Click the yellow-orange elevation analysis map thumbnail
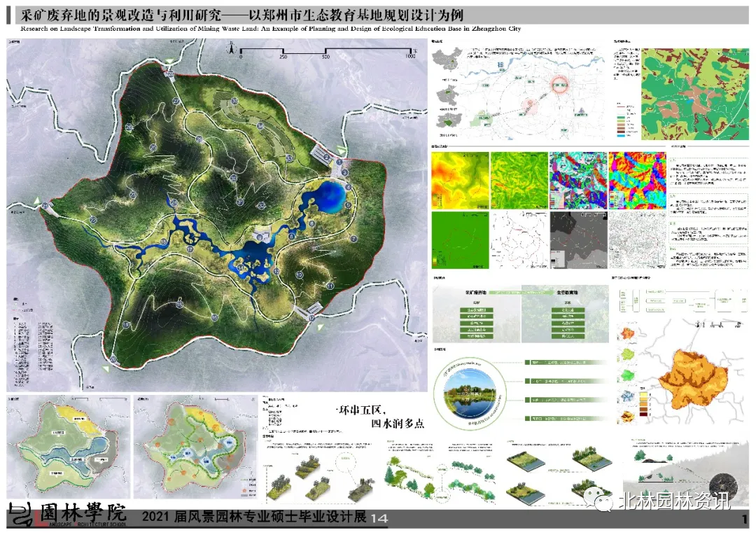This screenshot has width=756, height=535. point(460,181)
